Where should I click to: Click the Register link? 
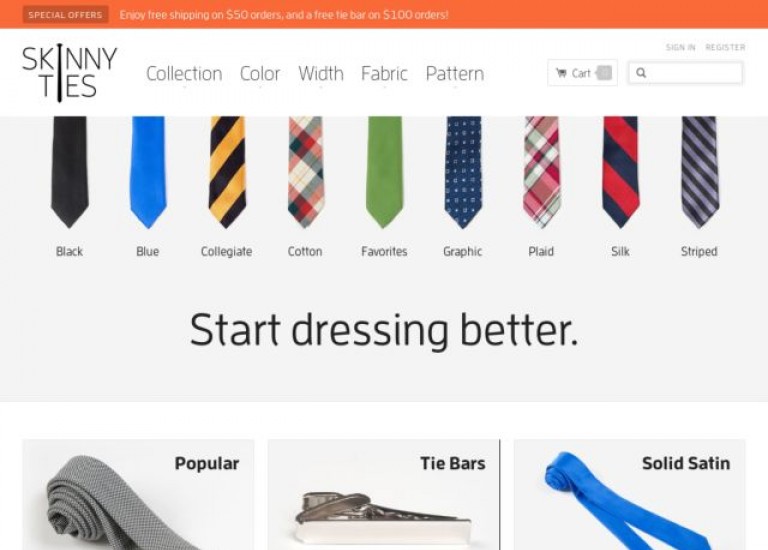coord(725,48)
